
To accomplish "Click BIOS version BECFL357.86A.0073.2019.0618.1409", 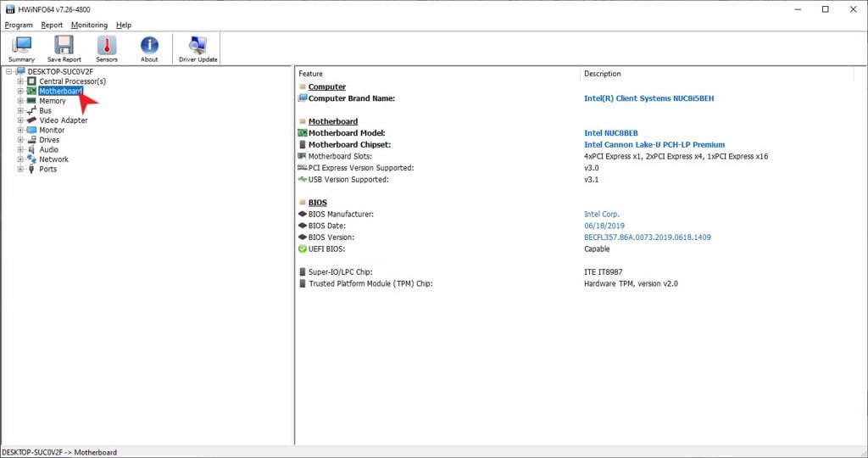I will pyautogui.click(x=647, y=237).
